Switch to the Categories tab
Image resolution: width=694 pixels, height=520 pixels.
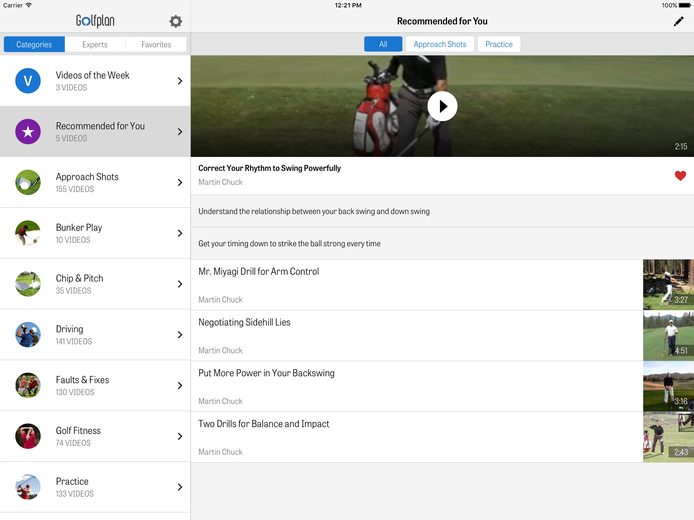pos(34,44)
